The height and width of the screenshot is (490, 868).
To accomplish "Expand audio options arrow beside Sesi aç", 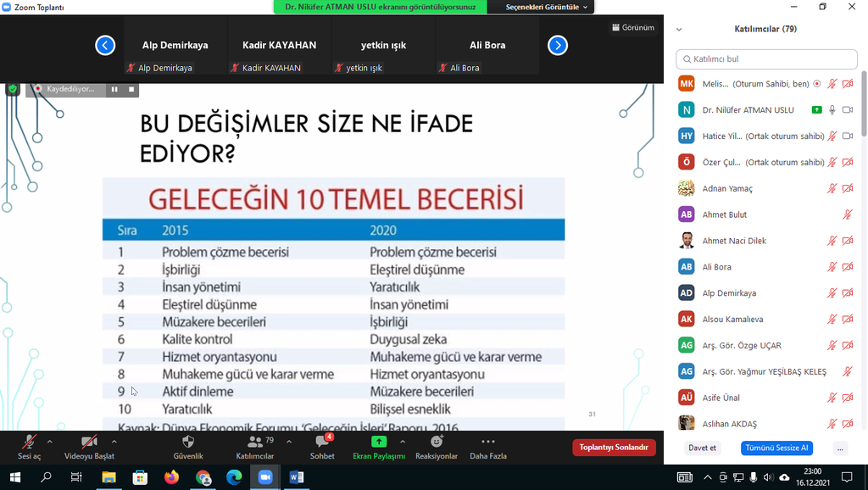I will [x=49, y=442].
